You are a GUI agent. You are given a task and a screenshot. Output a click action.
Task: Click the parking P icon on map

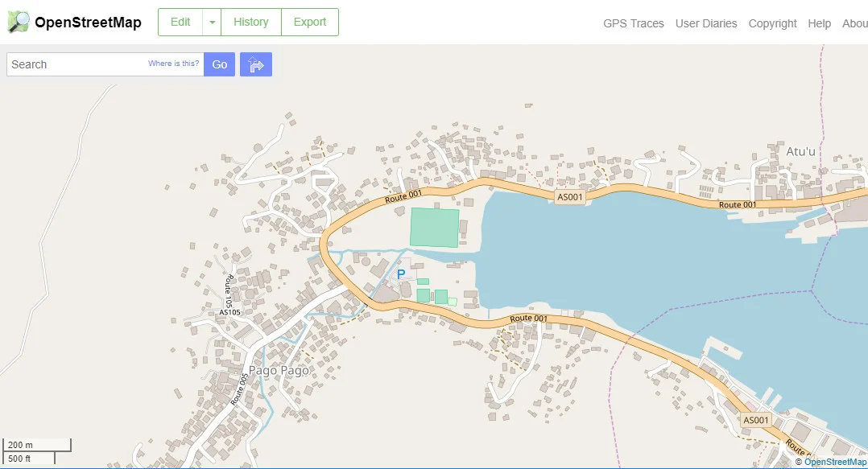[x=401, y=274]
